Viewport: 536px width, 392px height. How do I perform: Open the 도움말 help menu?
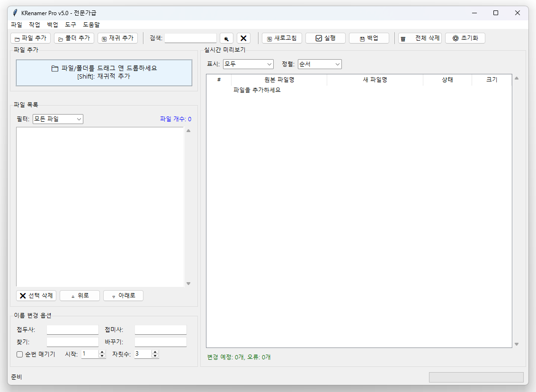(91, 24)
